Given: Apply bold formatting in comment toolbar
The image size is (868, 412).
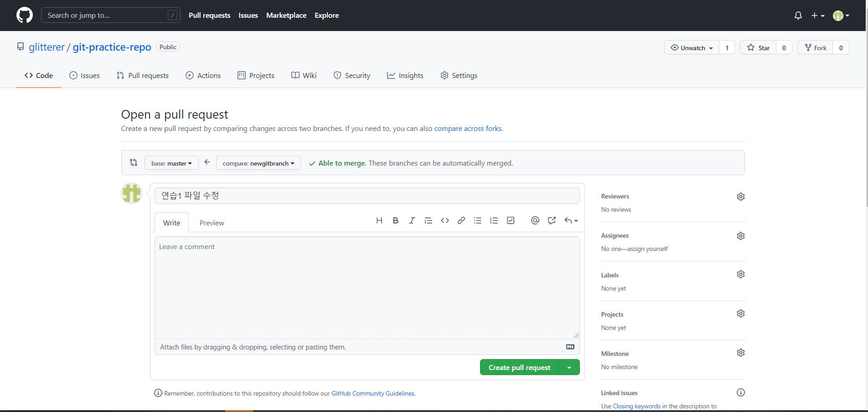Looking at the screenshot, I should pyautogui.click(x=395, y=220).
